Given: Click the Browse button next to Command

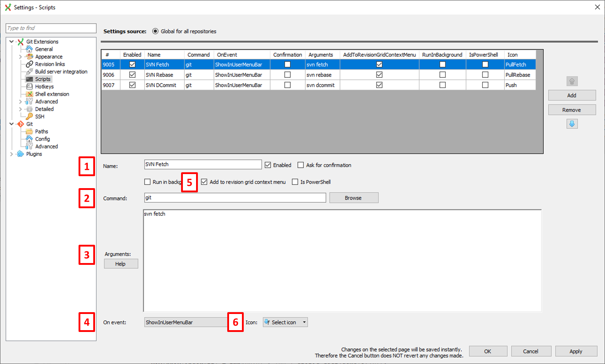Looking at the screenshot, I should [353, 198].
